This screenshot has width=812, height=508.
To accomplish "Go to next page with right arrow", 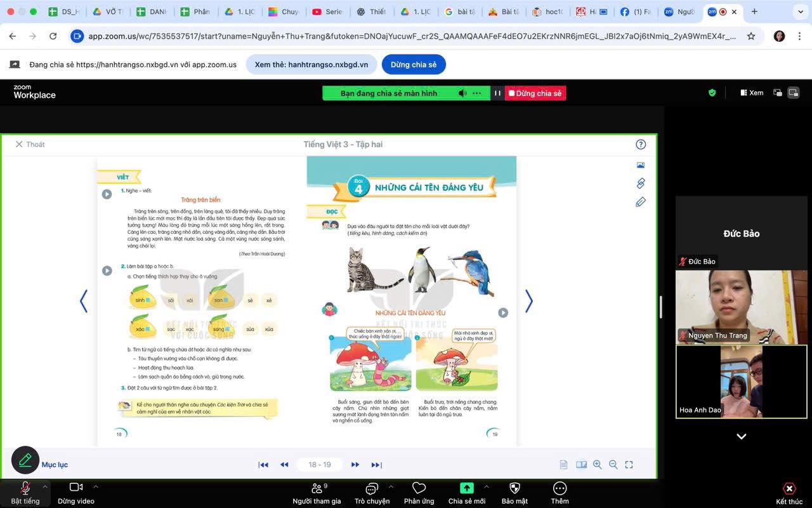I will 528,301.
